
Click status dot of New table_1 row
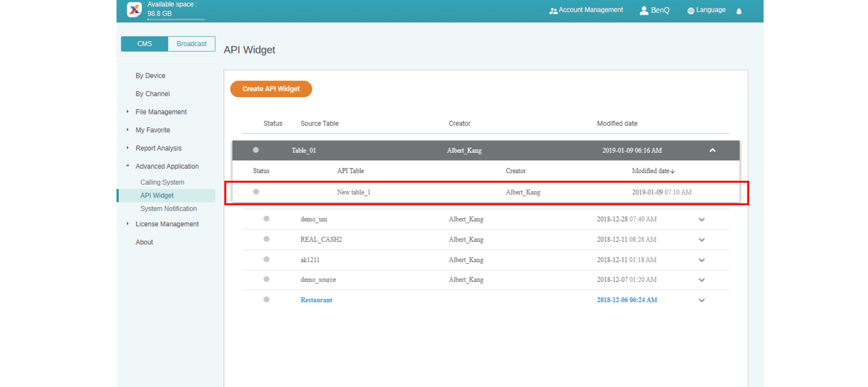[x=256, y=192]
